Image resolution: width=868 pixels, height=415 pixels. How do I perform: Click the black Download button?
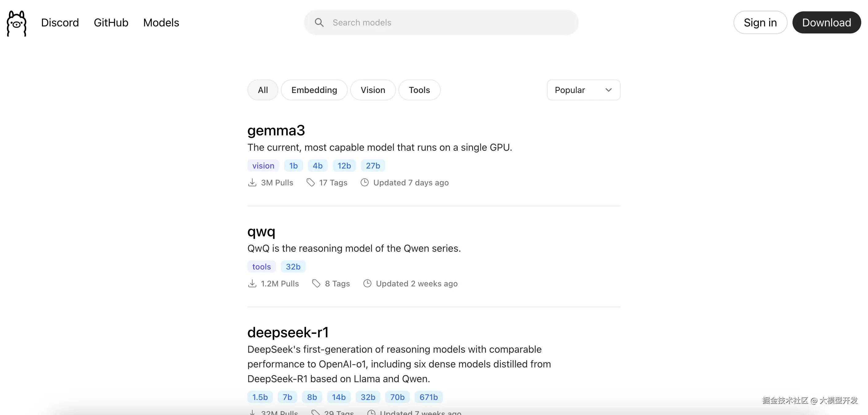pyautogui.click(x=826, y=23)
